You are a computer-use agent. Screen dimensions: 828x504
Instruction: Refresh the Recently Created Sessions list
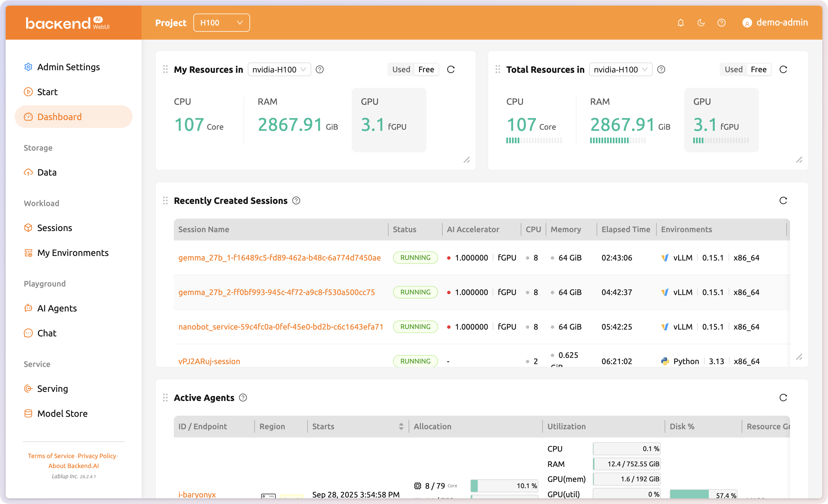783,200
